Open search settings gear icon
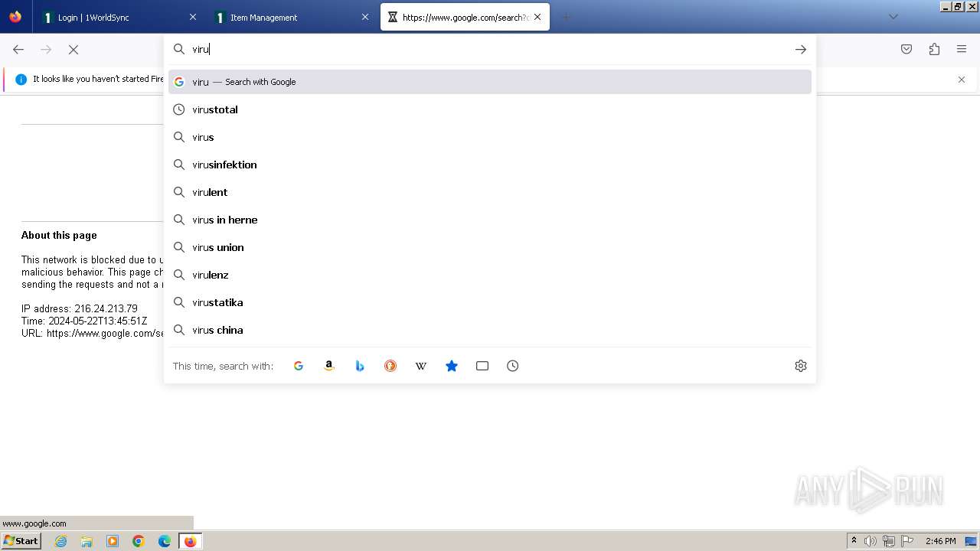This screenshot has height=551, width=980. [x=801, y=366]
